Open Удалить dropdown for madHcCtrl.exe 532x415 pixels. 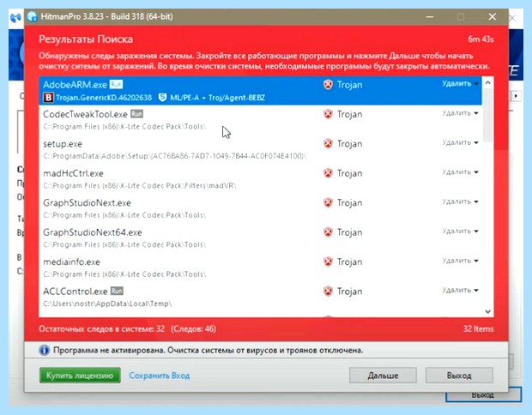pos(460,171)
